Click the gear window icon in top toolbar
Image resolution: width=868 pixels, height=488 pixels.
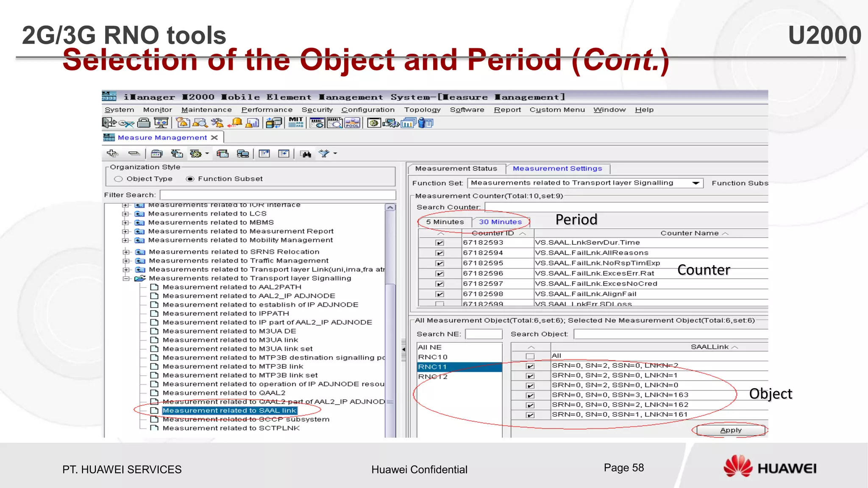[374, 123]
